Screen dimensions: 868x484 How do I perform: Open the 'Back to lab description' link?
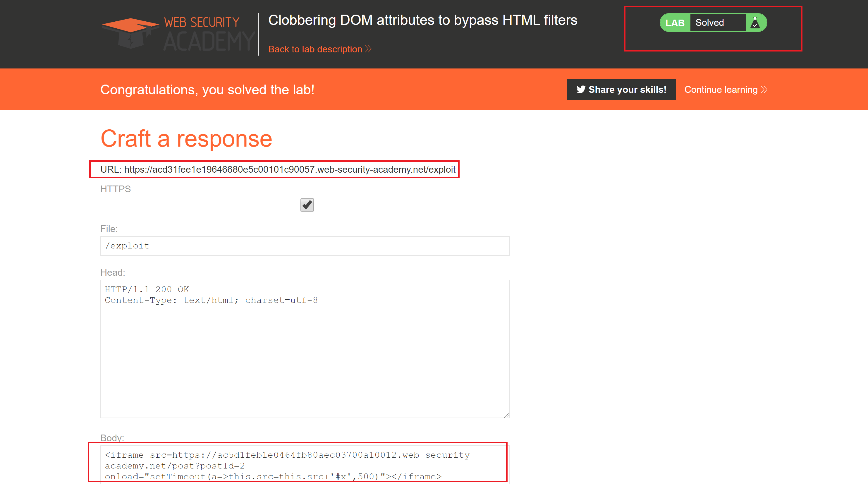[315, 49]
